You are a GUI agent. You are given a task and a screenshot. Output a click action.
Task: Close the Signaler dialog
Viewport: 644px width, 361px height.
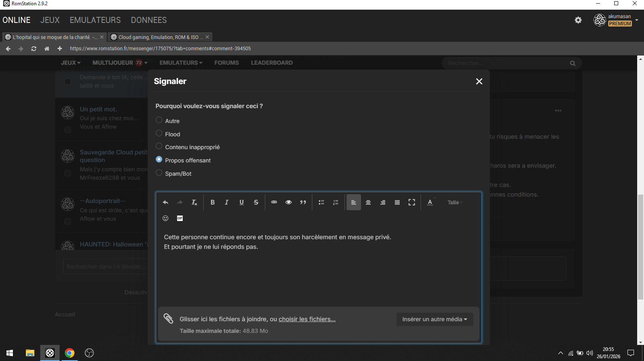coord(479,81)
